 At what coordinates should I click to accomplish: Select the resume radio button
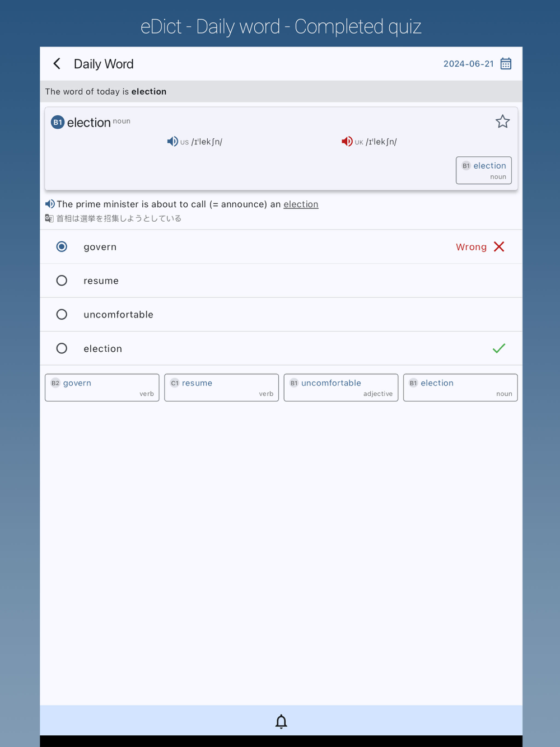coord(62,281)
